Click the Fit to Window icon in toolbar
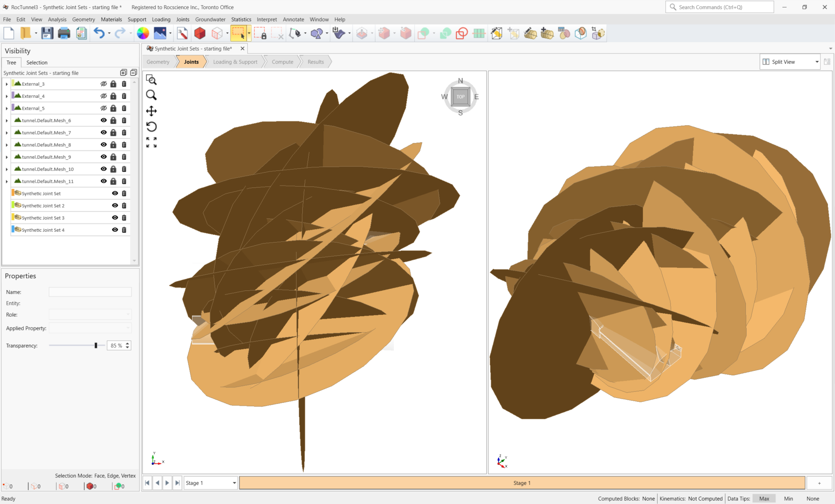The image size is (835, 504). [x=152, y=141]
